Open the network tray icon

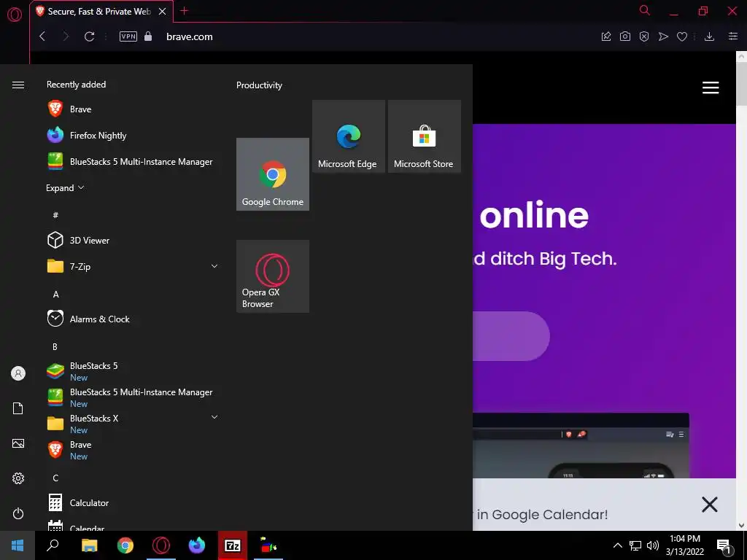point(635,545)
